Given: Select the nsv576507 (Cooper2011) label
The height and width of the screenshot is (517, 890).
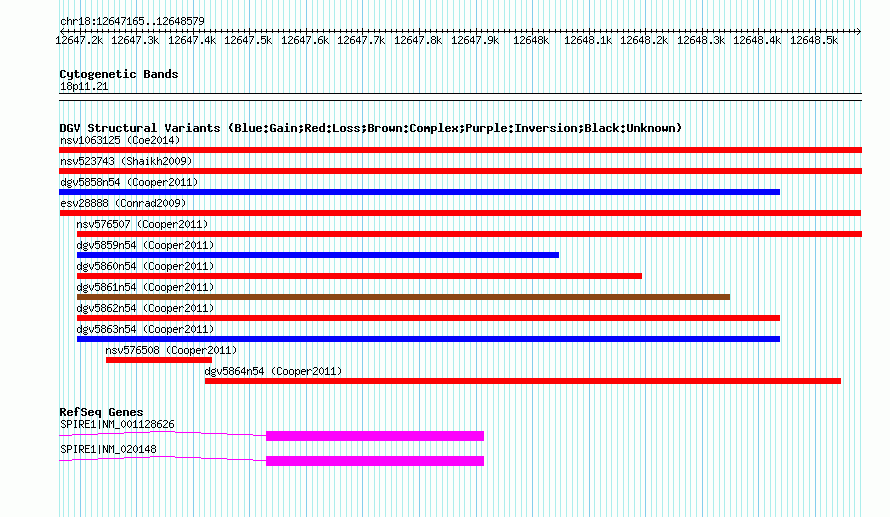Looking at the screenshot, I should (x=142, y=224).
